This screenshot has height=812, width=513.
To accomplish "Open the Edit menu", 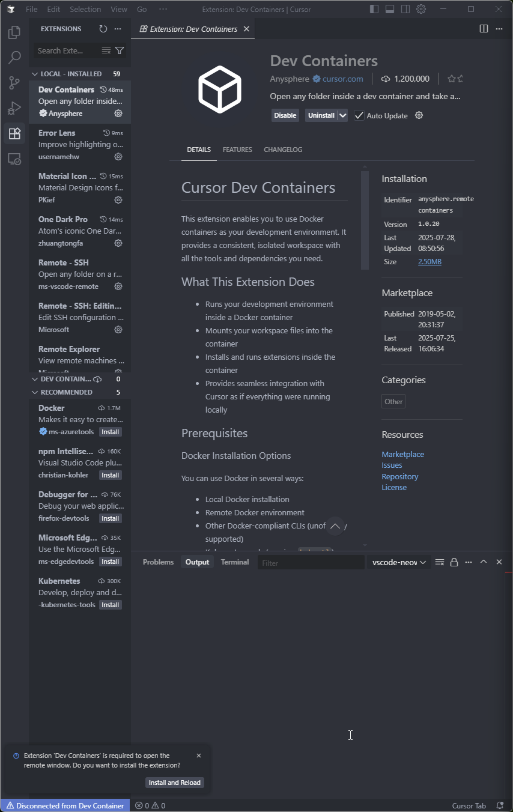I will click(x=53, y=9).
